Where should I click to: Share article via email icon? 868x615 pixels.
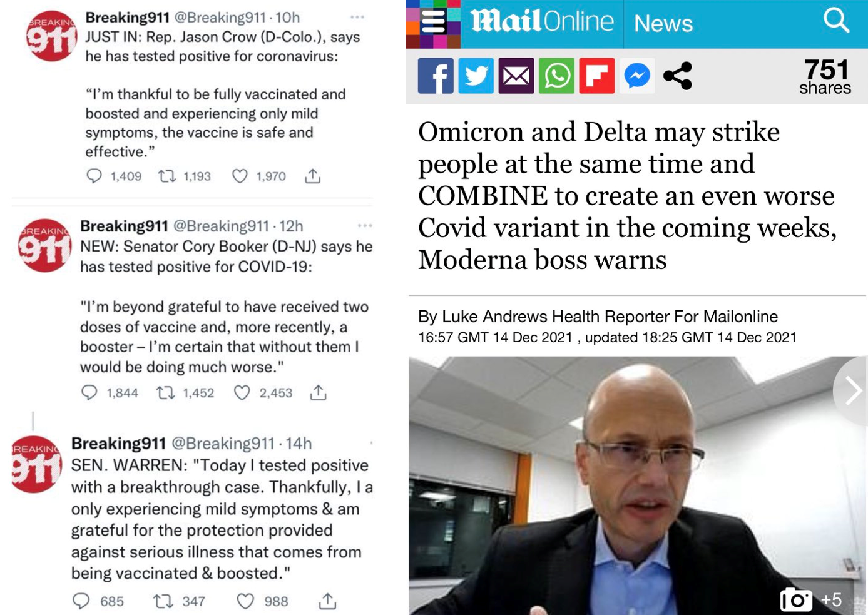pyautogui.click(x=516, y=76)
